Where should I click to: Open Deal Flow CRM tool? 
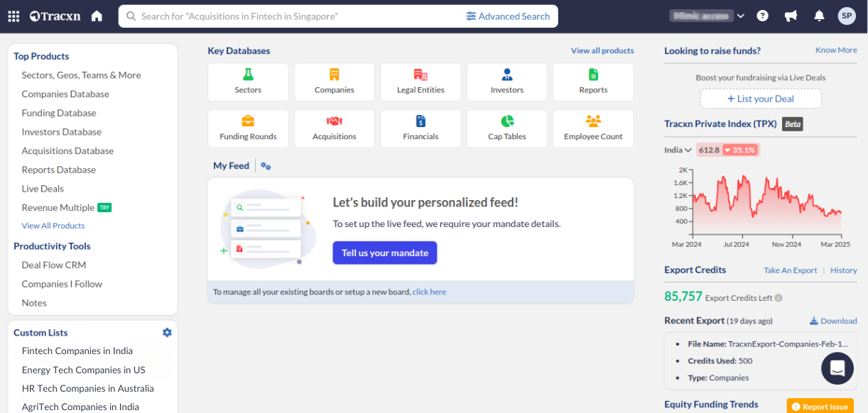point(54,265)
